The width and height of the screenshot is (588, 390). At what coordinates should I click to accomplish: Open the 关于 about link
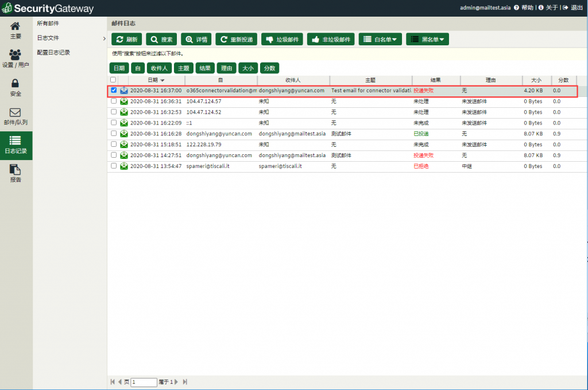tap(548, 7)
